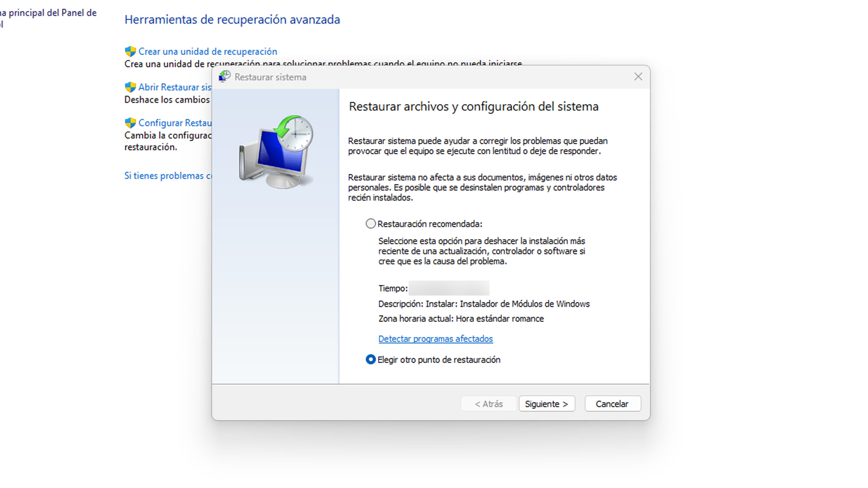Click the Cancelar button
The height and width of the screenshot is (488, 868).
click(613, 404)
